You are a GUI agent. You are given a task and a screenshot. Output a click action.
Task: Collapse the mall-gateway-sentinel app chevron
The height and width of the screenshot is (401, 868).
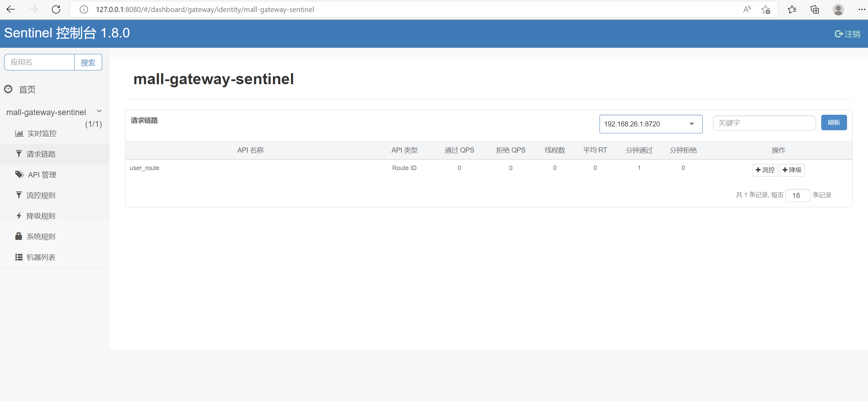point(99,111)
